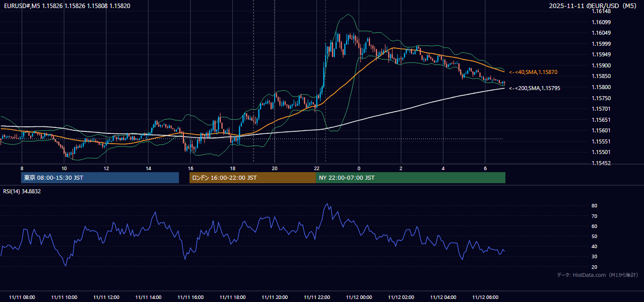Click the NY 22:00-07:00 JST session bar
The height and width of the screenshot is (302, 644).
tap(411, 178)
